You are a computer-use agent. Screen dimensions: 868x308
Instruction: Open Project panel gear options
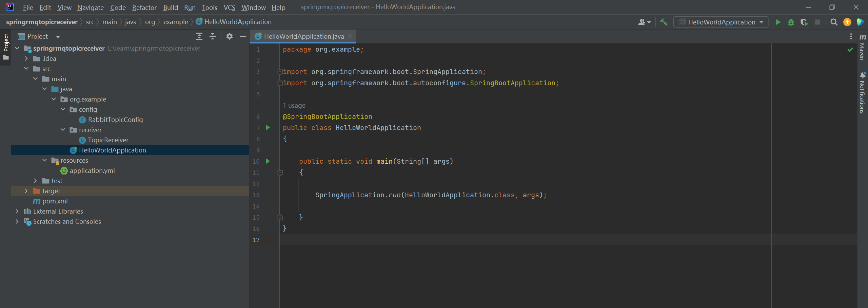tap(230, 36)
